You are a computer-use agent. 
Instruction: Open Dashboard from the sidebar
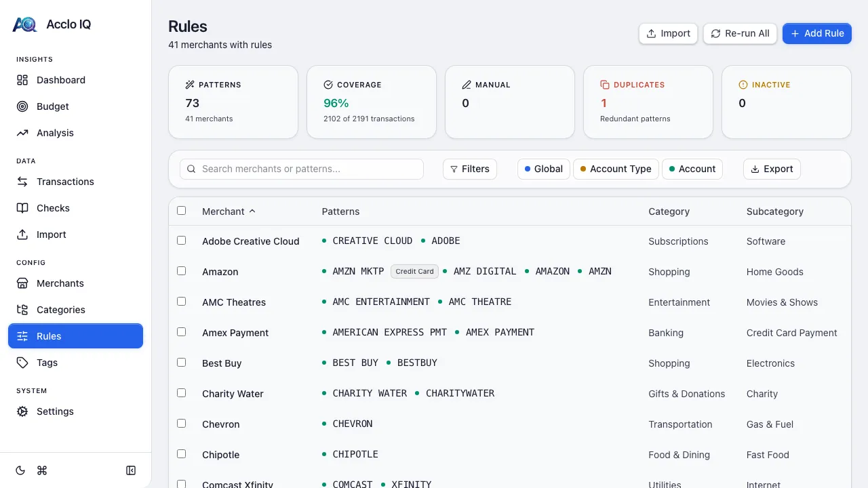point(75,80)
